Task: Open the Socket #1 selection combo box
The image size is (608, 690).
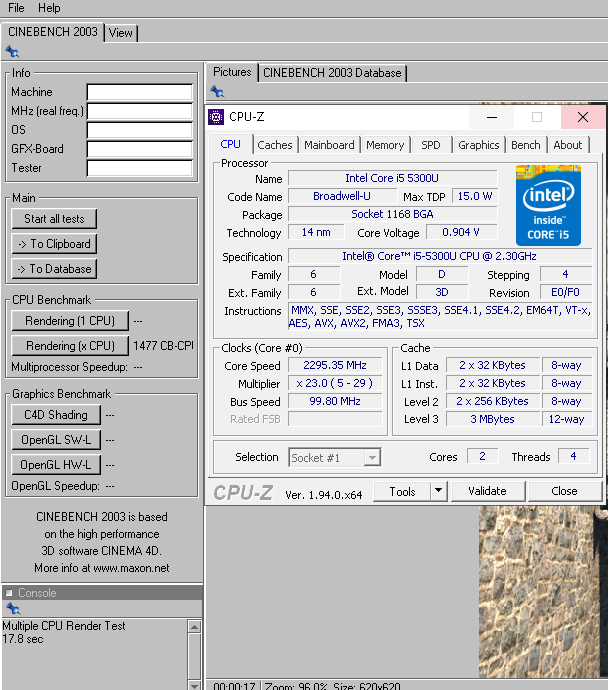Action: tap(335, 458)
